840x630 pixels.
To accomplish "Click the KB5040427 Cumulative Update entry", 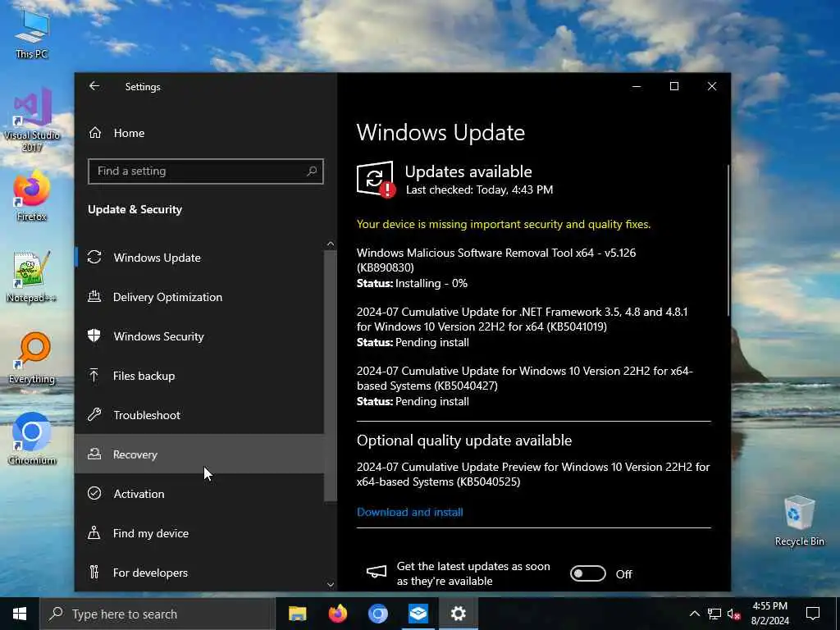I will tap(525, 386).
